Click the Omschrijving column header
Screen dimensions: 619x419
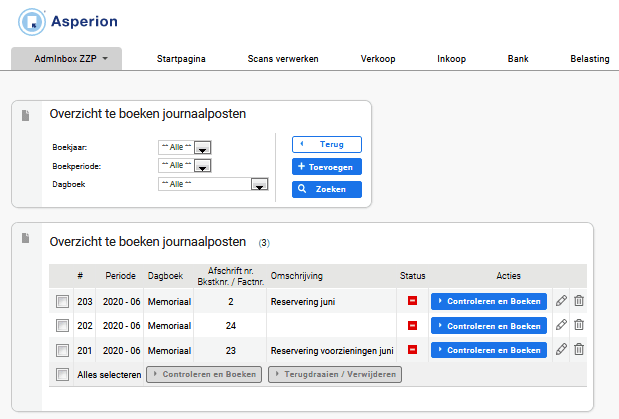coord(296,276)
